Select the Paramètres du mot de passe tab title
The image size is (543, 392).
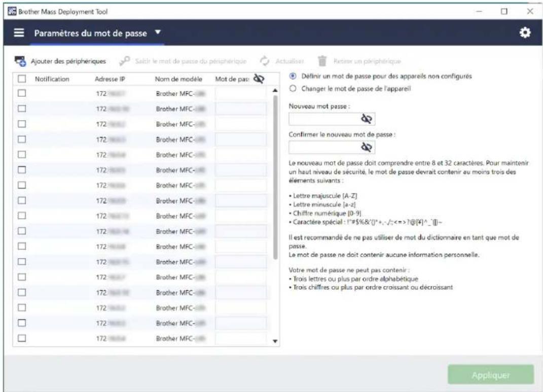tap(90, 33)
